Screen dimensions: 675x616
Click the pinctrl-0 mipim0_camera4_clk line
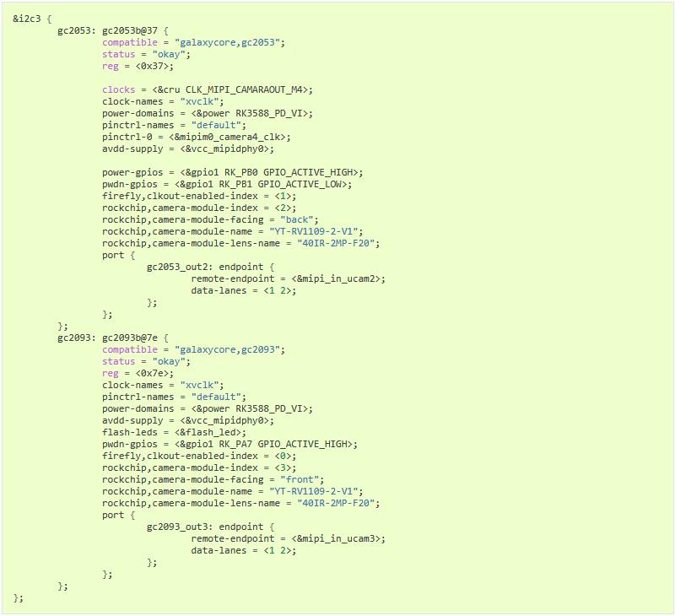coord(197,138)
